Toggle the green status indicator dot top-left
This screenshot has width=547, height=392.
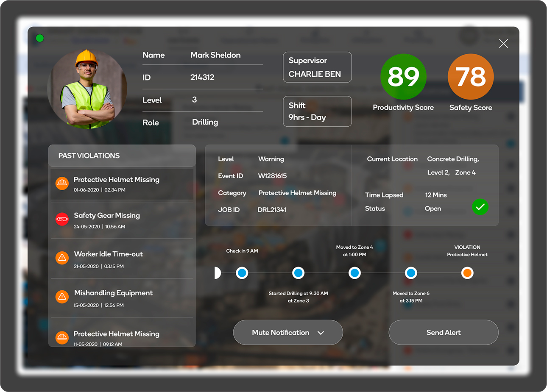pyautogui.click(x=39, y=38)
